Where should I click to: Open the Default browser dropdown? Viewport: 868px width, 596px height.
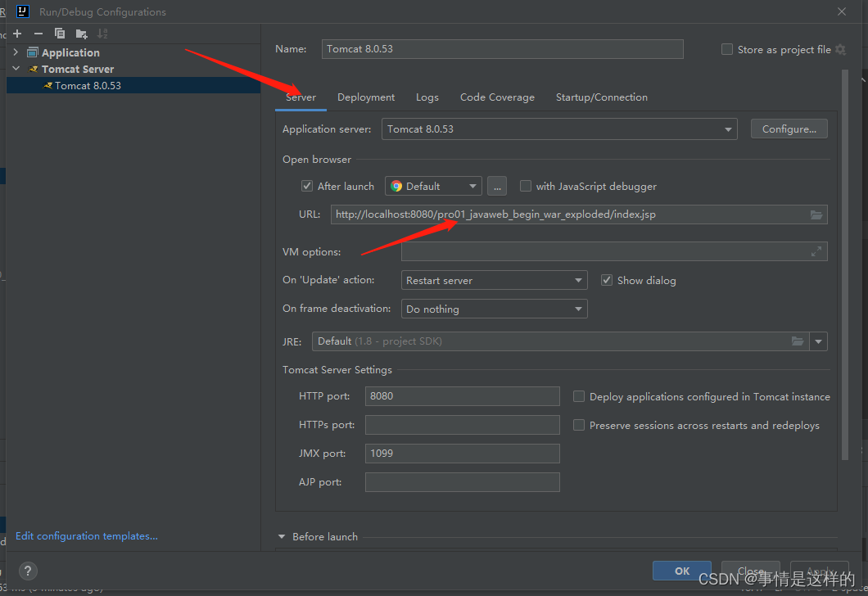[x=433, y=186]
